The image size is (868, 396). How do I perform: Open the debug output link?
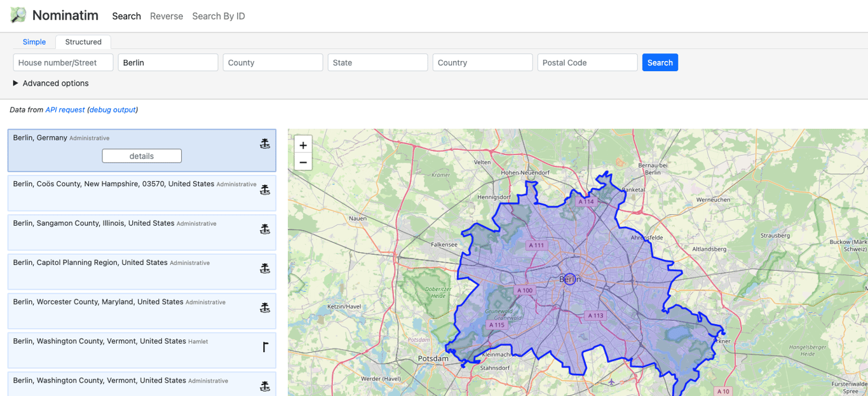click(112, 109)
